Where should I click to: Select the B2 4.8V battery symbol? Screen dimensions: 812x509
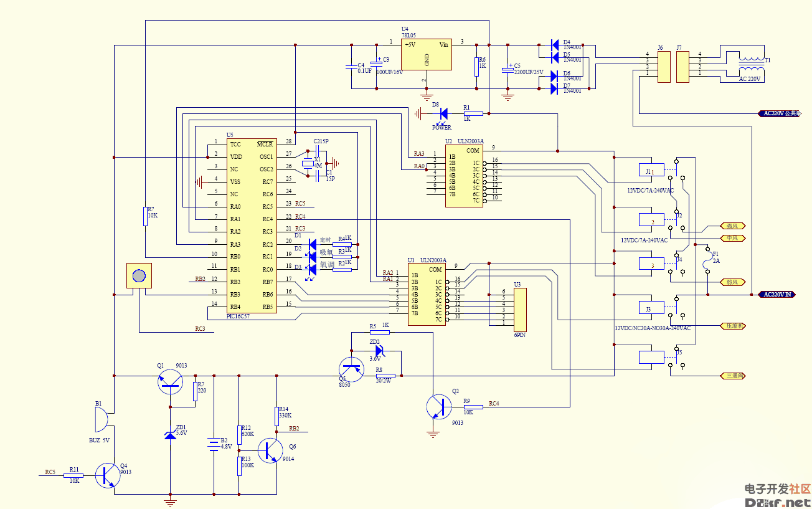[214, 444]
